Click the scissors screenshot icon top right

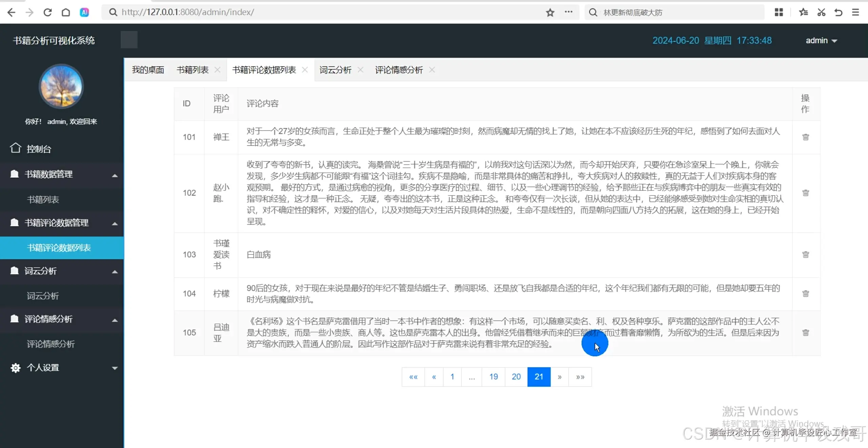coord(821,13)
